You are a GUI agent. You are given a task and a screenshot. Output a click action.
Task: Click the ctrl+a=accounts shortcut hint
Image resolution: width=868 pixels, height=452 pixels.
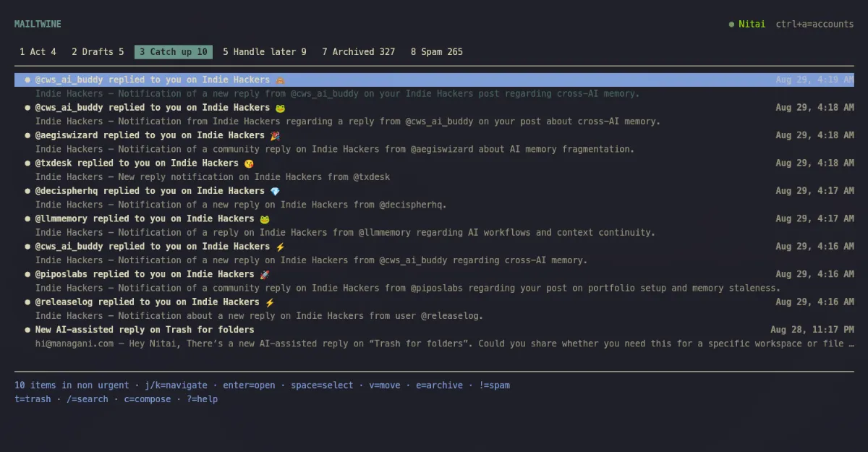pos(814,24)
